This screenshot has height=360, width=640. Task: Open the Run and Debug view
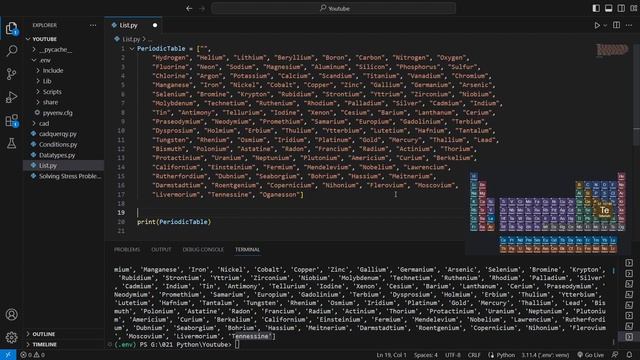tap(11, 97)
